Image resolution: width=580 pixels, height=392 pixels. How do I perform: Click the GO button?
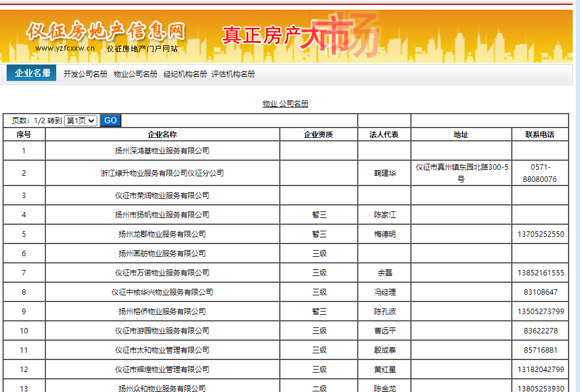(x=111, y=121)
